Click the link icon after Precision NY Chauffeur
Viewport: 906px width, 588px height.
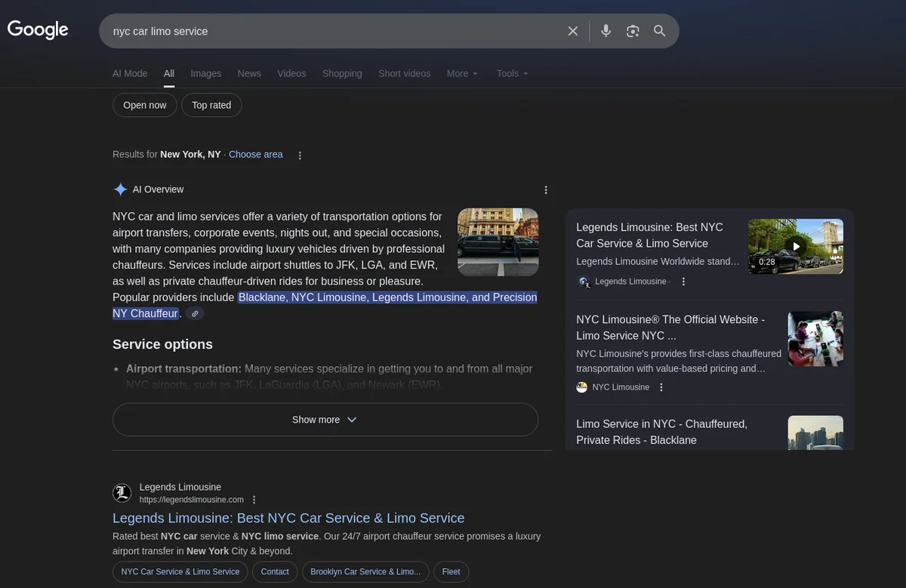click(194, 313)
